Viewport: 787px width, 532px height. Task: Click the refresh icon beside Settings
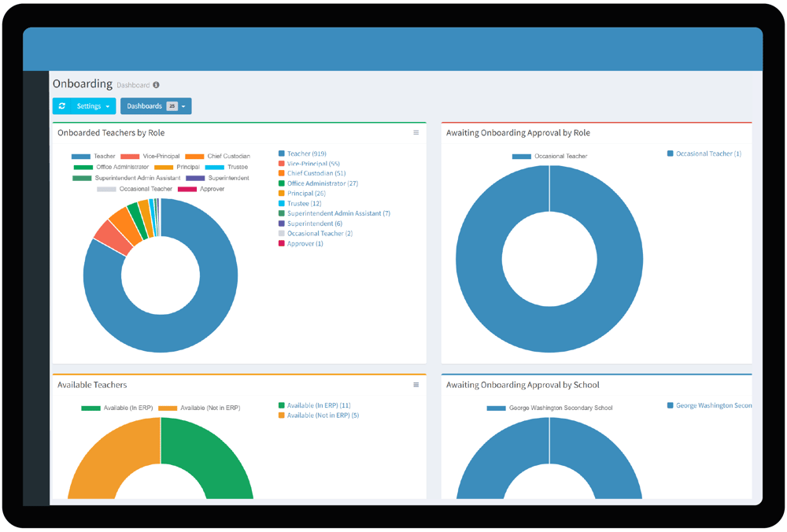[x=61, y=106]
